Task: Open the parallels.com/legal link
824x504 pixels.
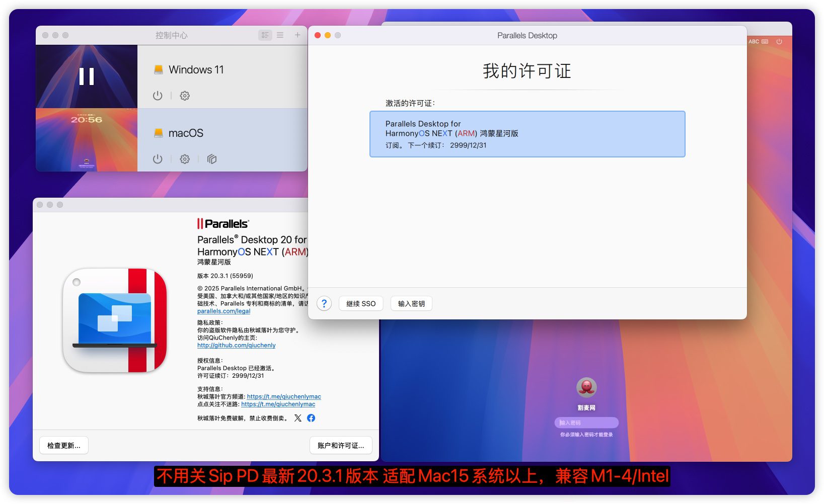Action: tap(223, 311)
